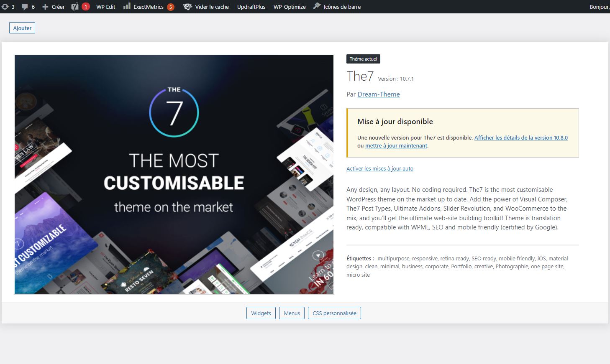
Task: Open the Widgets button
Action: tap(261, 313)
